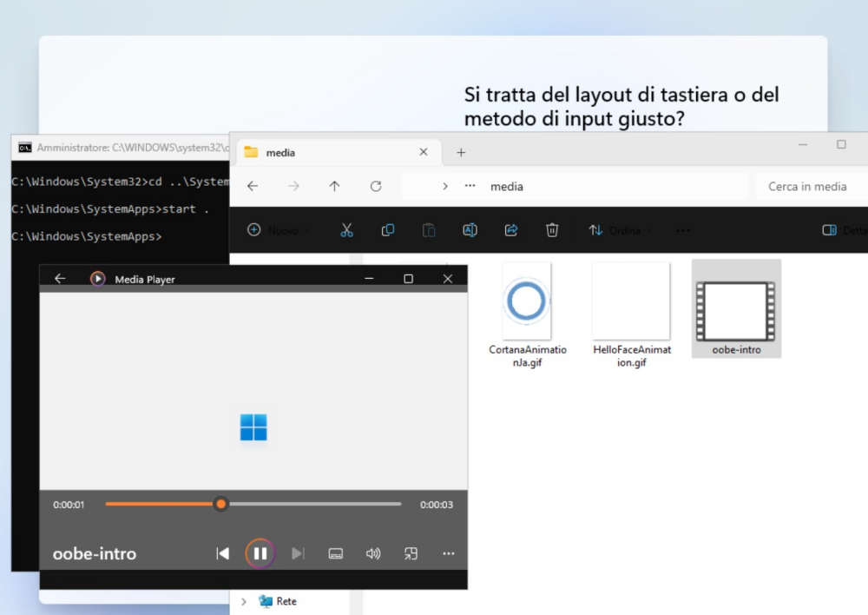Click the total time 0:00:03 label
This screenshot has height=615, width=868.
tap(437, 505)
